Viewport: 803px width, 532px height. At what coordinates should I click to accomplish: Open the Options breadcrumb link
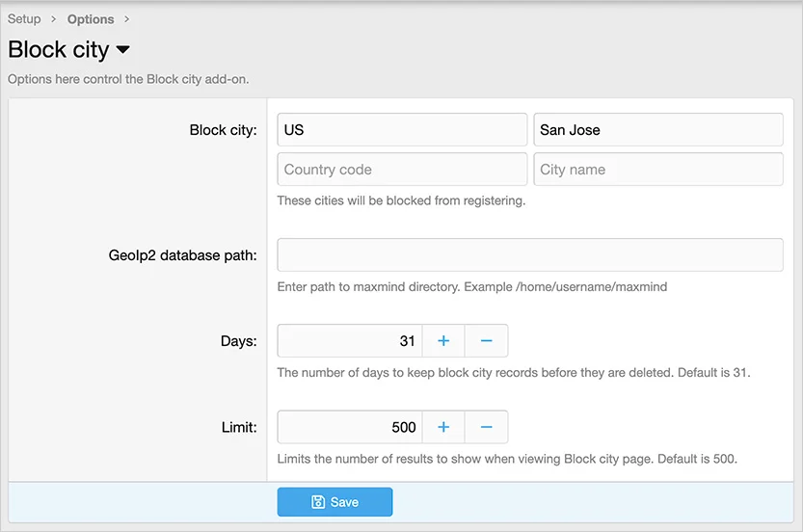pyautogui.click(x=91, y=19)
